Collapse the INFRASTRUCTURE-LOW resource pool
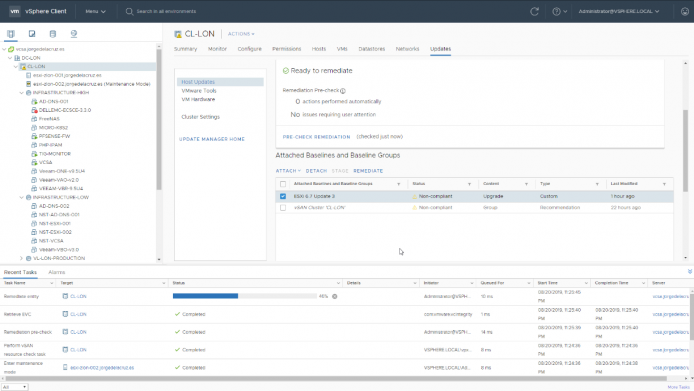 (21, 197)
